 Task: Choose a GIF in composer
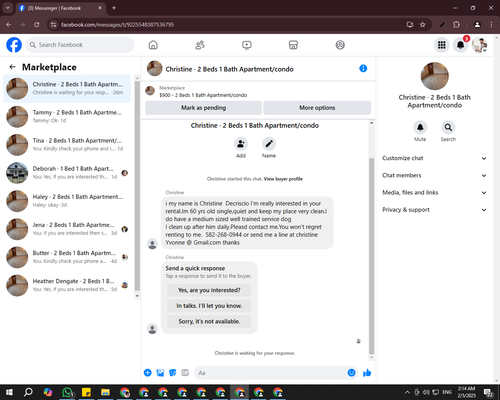[x=185, y=373]
